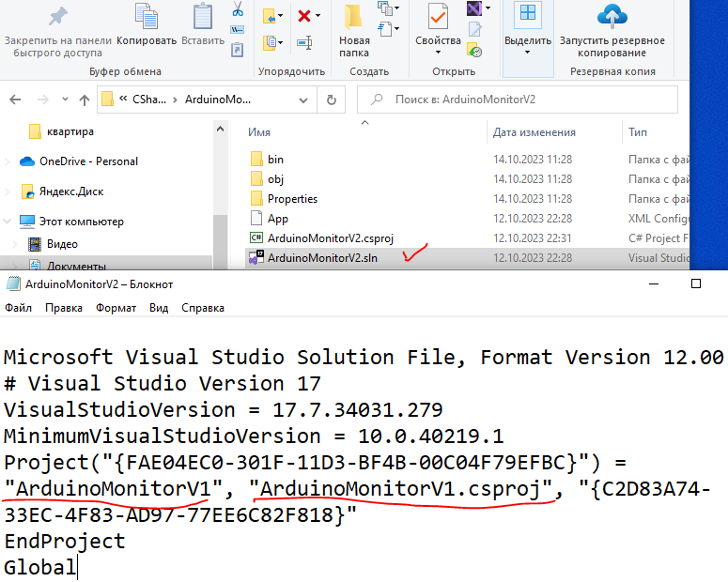Pin to Quick access (Закрепить на панели)
The image size is (728, 582).
[57, 30]
